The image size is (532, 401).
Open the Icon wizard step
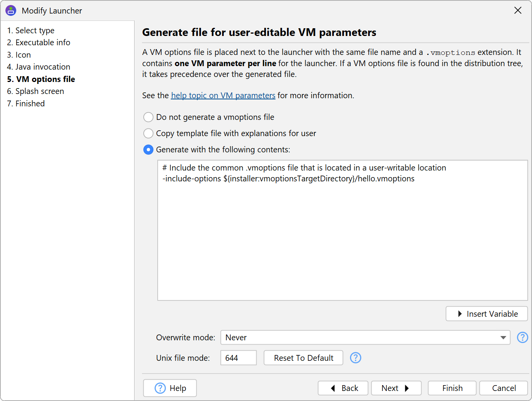click(19, 55)
